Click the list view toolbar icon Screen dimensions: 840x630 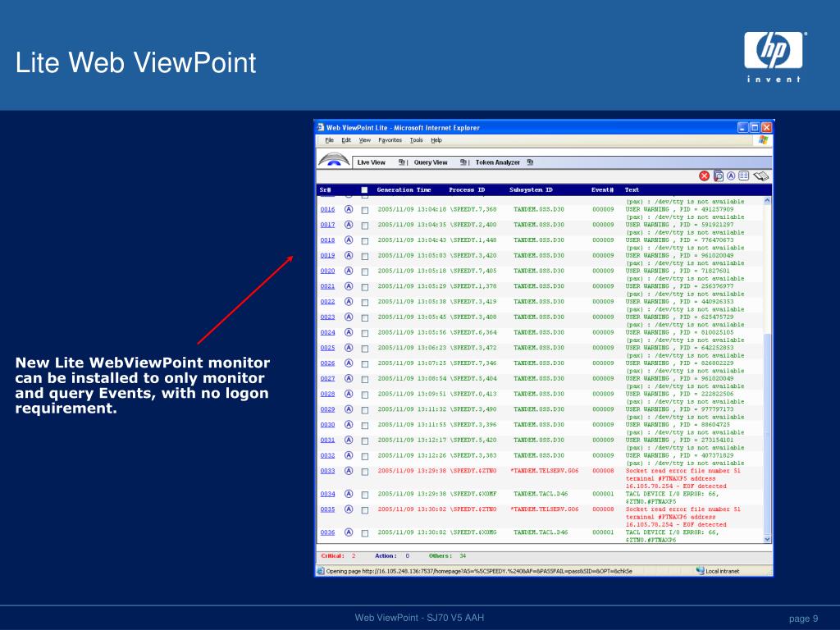(743, 176)
